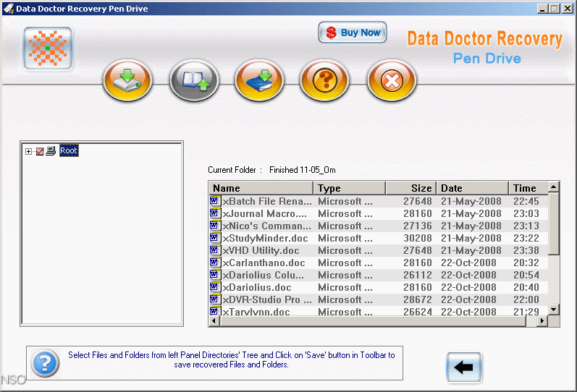The image size is (577, 392).
Task: Select the Root tree item
Action: pos(69,150)
